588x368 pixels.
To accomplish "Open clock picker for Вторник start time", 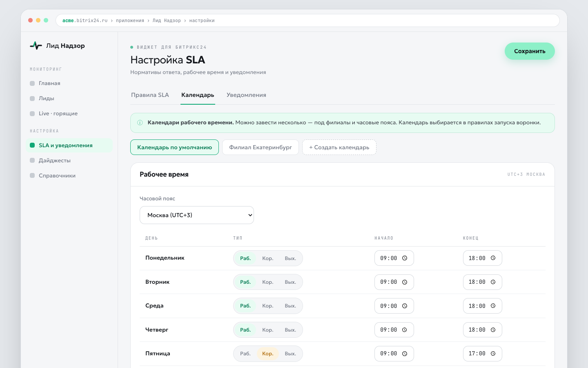I will pos(405,282).
